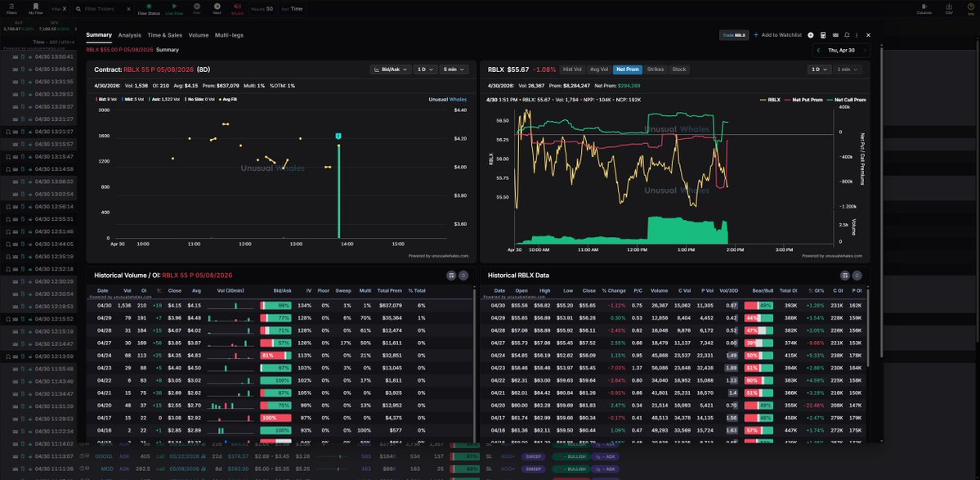Switch to the Analysis tab

pyautogui.click(x=129, y=35)
